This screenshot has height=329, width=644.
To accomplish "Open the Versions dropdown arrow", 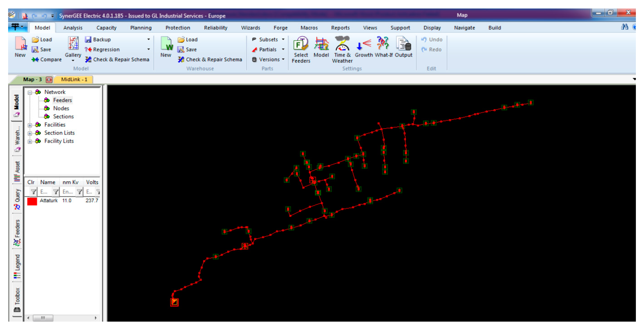I will pyautogui.click(x=283, y=59).
